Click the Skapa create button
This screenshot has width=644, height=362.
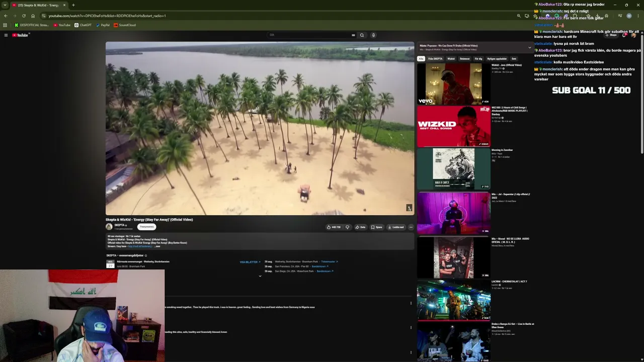[x=611, y=35]
